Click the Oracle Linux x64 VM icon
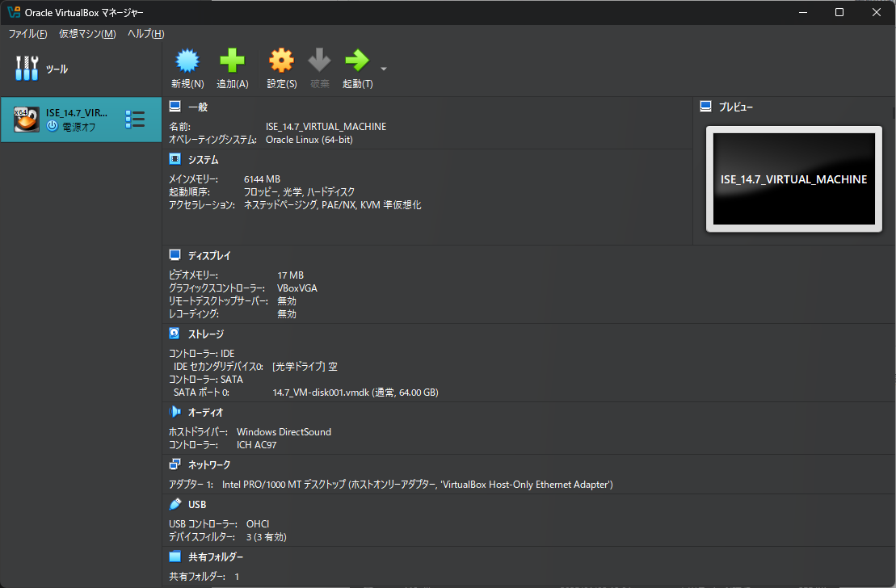The image size is (896, 588). point(27,120)
